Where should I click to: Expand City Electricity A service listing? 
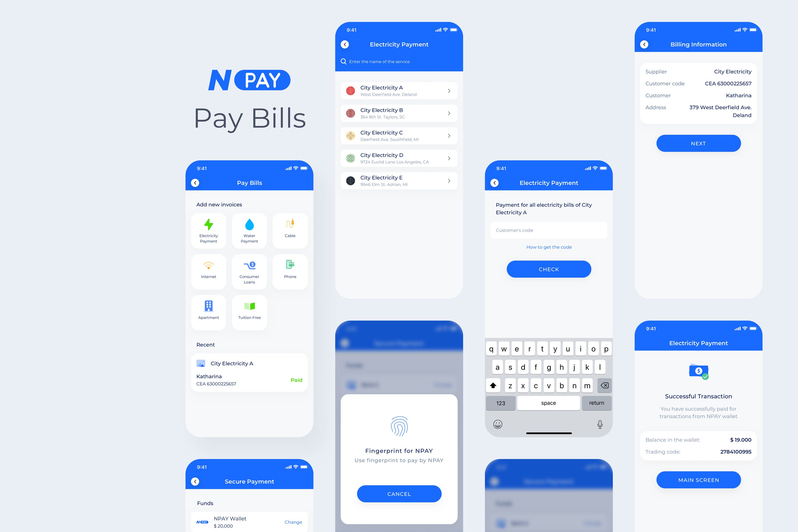click(x=449, y=90)
